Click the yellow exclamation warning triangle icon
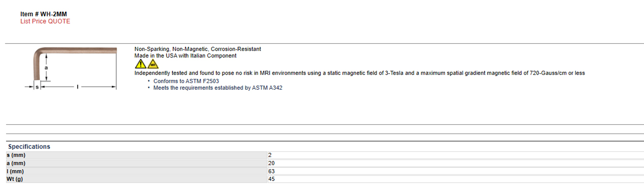This screenshot has width=644, height=185. pyautogui.click(x=140, y=64)
